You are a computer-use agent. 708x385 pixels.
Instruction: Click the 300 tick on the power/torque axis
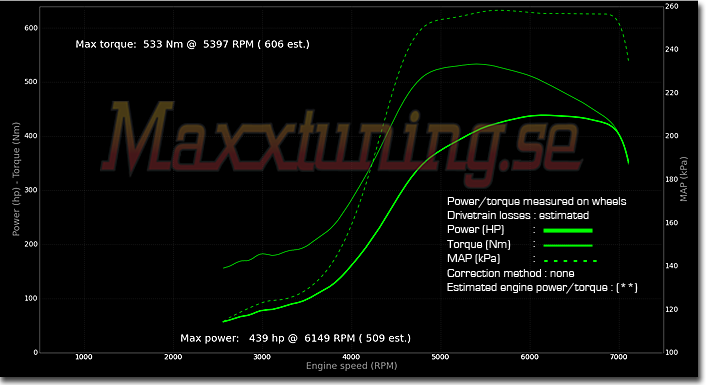tap(31, 190)
